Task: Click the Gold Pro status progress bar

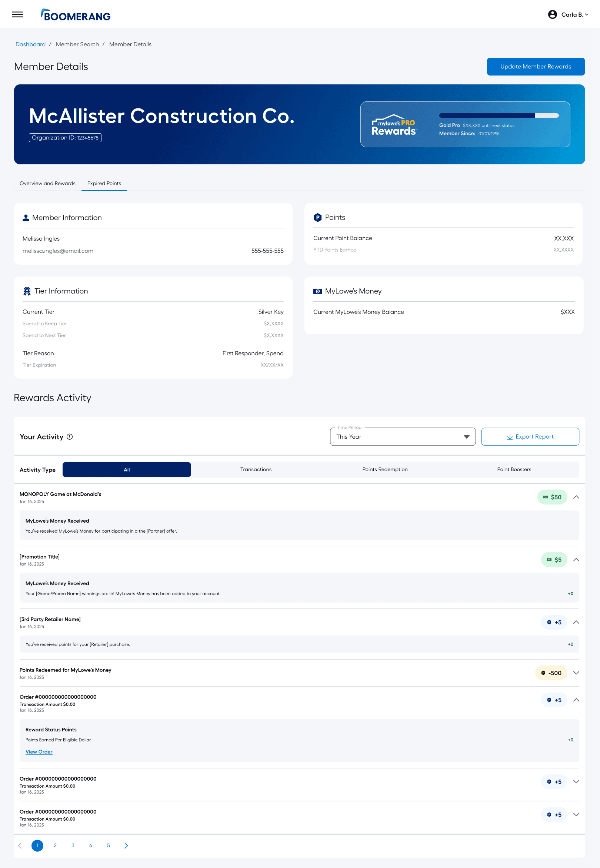Action: [x=499, y=115]
